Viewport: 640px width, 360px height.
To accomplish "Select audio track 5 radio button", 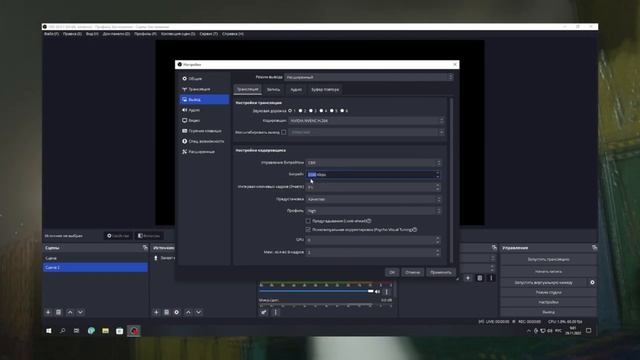I will click(332, 111).
